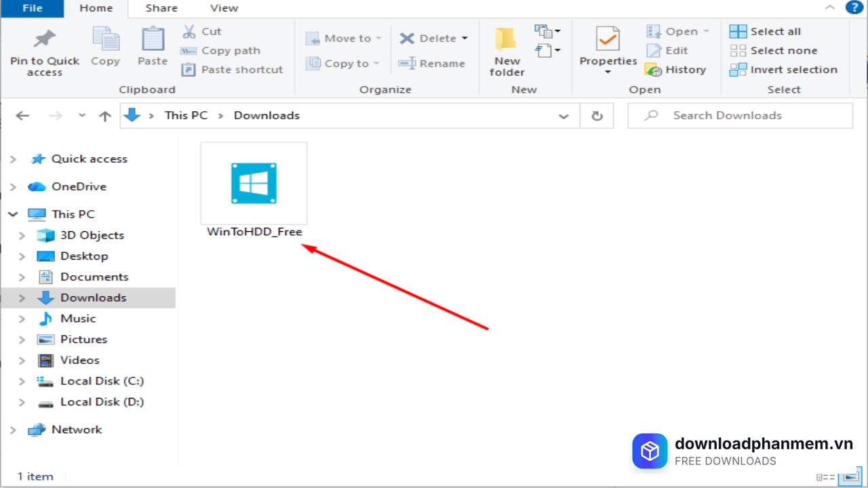Open Properties of selected item
Image resolution: width=868 pixels, height=488 pixels.
608,41
